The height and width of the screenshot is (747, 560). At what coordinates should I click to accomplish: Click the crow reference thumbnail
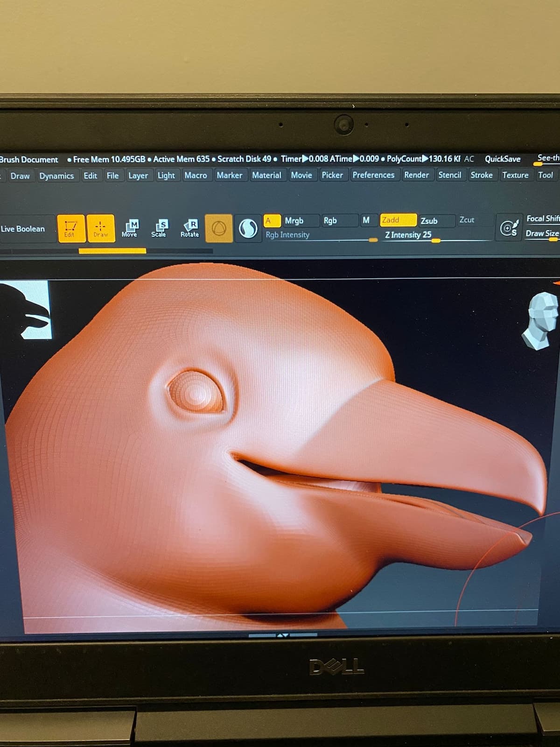(x=29, y=310)
